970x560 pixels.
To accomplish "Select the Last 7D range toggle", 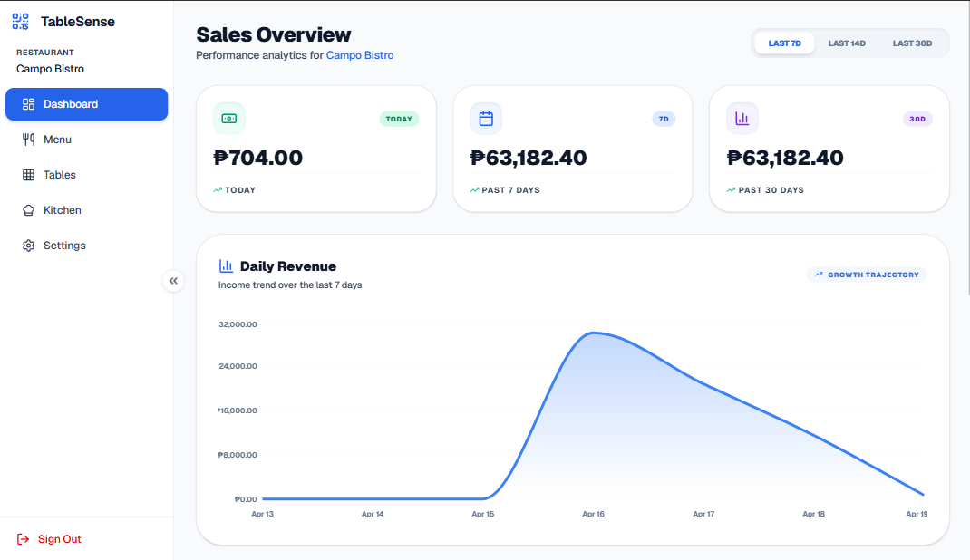I will (784, 43).
